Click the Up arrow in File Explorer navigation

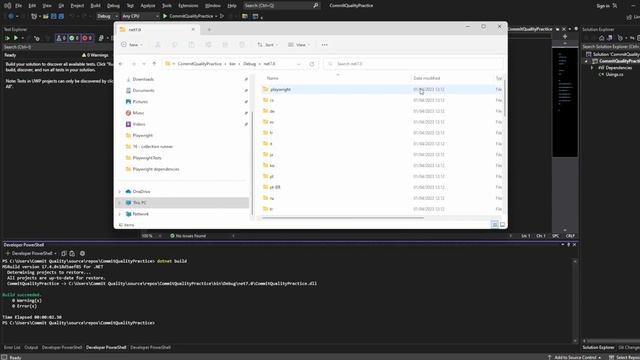click(x=154, y=64)
